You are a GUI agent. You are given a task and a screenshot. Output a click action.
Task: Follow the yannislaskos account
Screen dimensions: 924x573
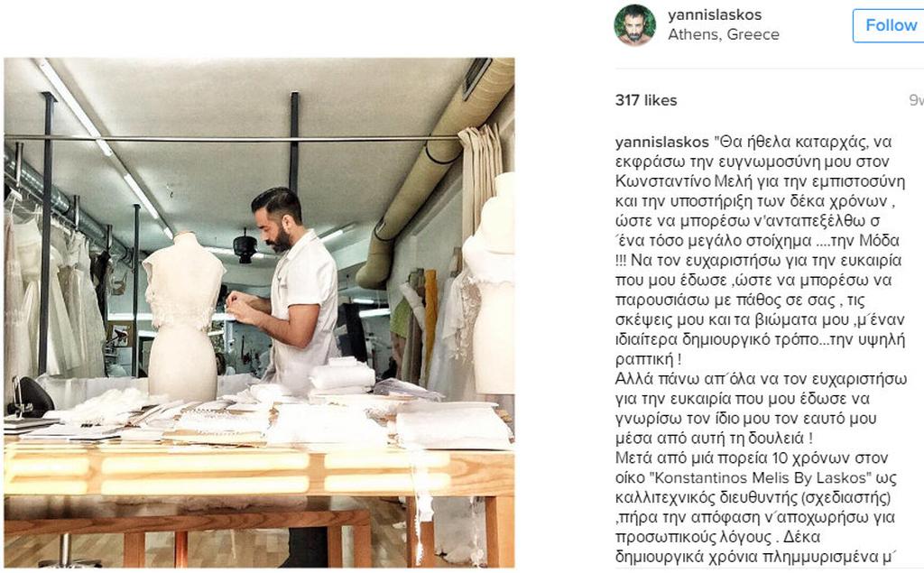[x=889, y=25]
